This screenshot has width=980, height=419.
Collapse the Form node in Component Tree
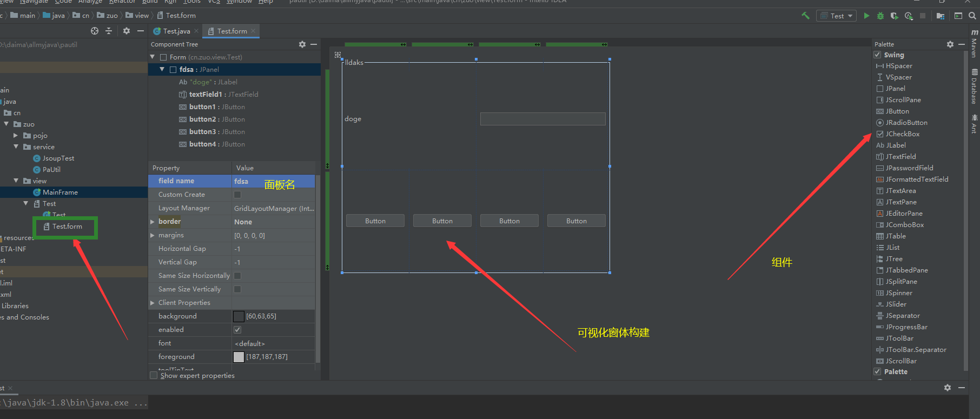click(153, 57)
